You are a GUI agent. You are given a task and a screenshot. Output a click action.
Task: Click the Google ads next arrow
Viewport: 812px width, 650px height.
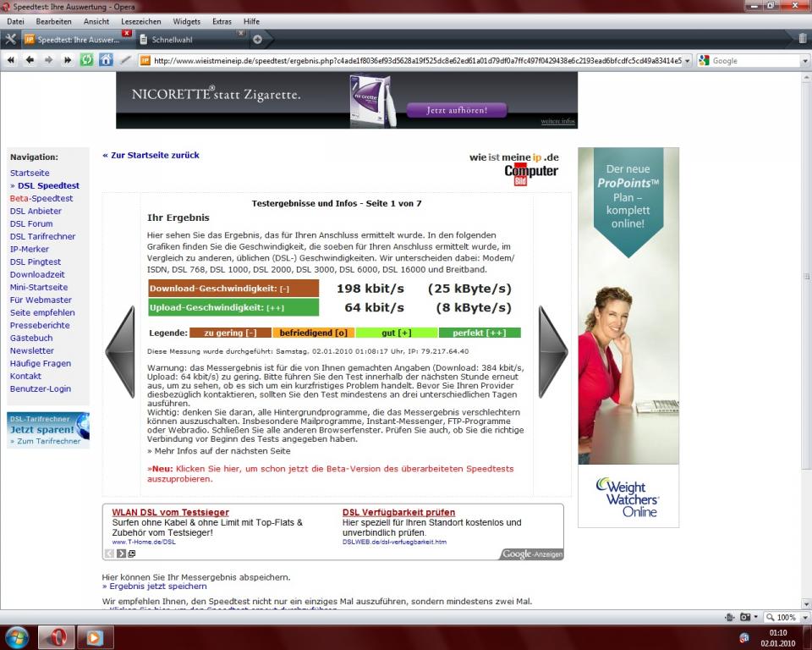[x=121, y=554]
